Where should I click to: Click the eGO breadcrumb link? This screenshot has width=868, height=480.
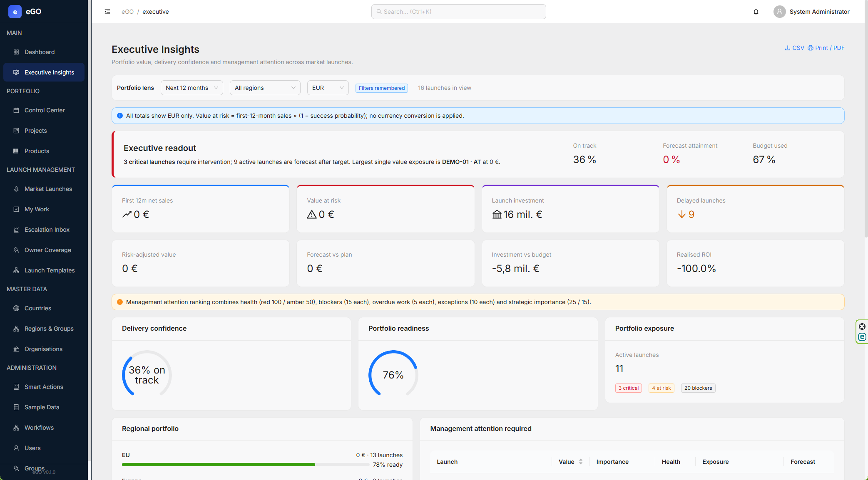click(x=127, y=12)
